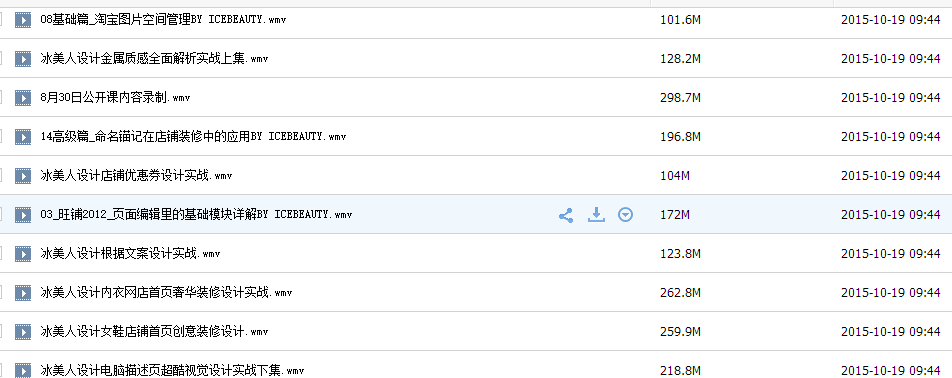Open the more-options dropdown on the 172M row

(625, 214)
